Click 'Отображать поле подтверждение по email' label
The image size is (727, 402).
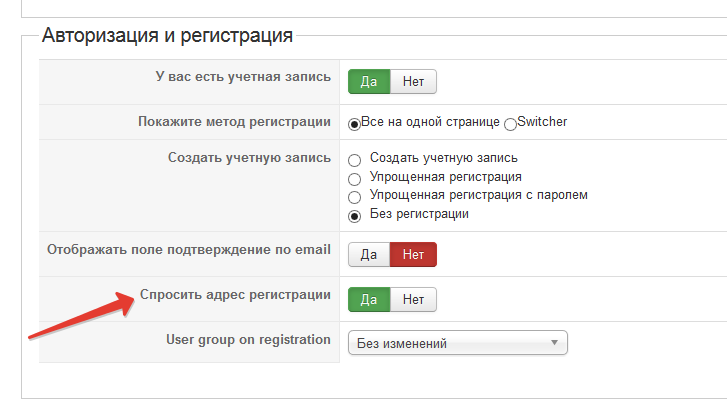click(189, 248)
